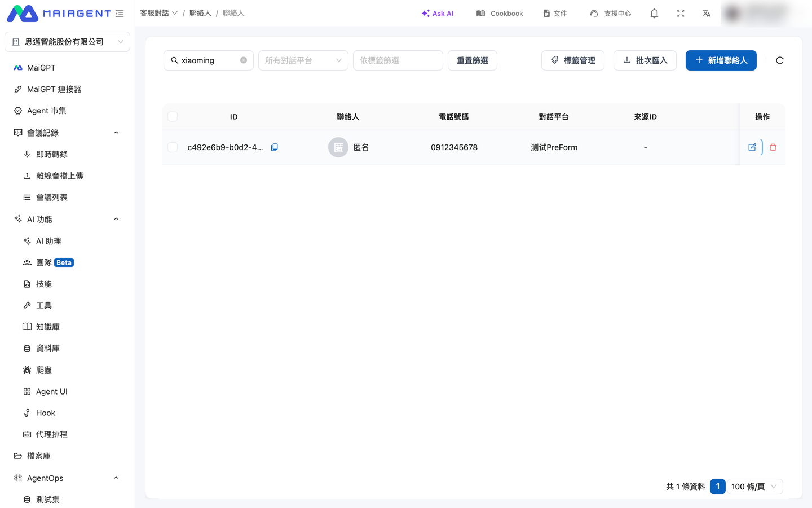Click 新增聯絡人 add contact button

coord(721,60)
